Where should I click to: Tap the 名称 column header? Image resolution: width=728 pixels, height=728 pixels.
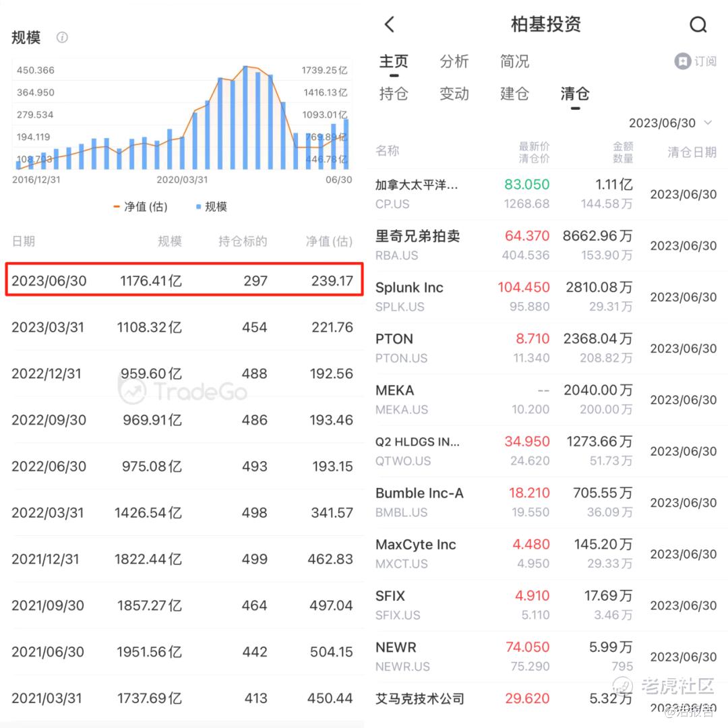[387, 150]
